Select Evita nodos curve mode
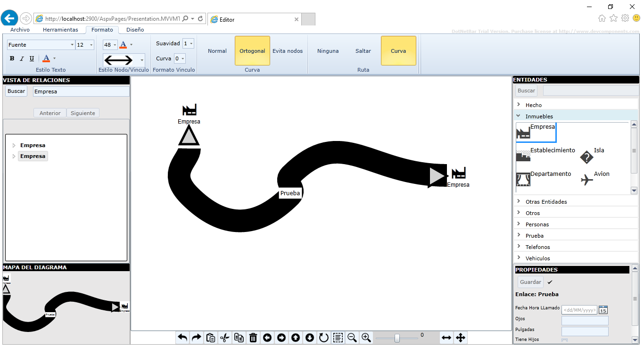The height and width of the screenshot is (348, 644). 288,51
